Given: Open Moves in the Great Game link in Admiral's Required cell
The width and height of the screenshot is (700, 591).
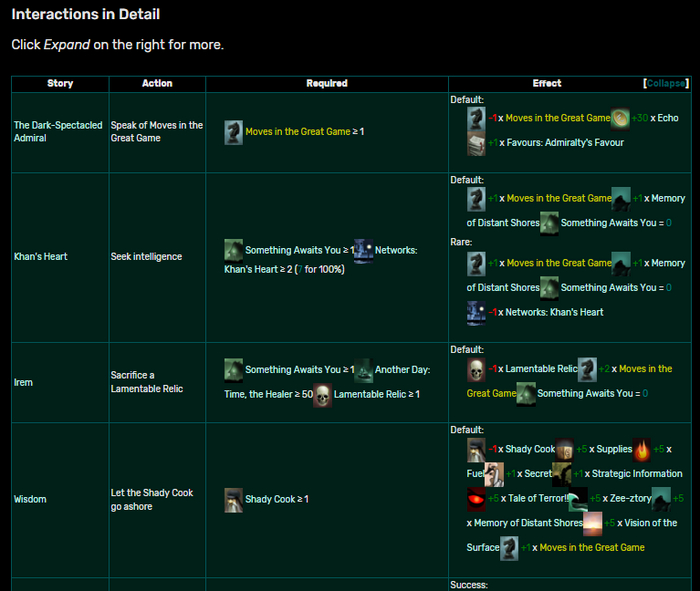Looking at the screenshot, I should (x=298, y=132).
